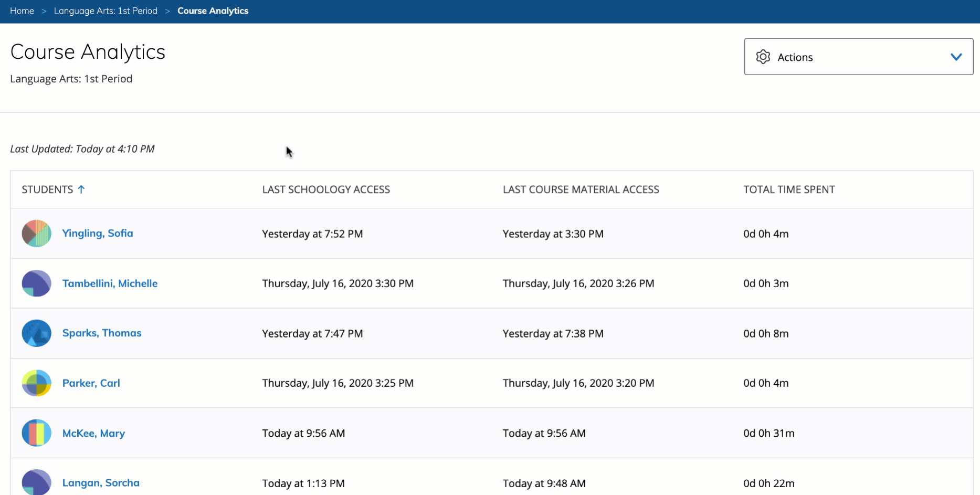The image size is (980, 495).
Task: Sort by Total Time Spent column
Action: click(789, 189)
